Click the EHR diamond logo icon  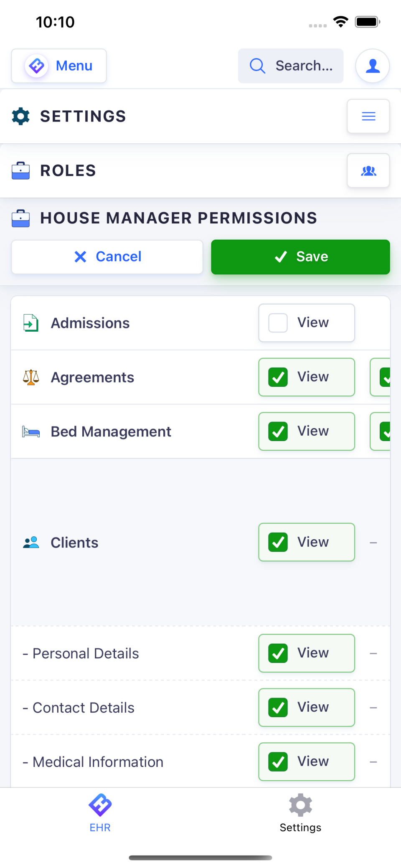(x=100, y=805)
